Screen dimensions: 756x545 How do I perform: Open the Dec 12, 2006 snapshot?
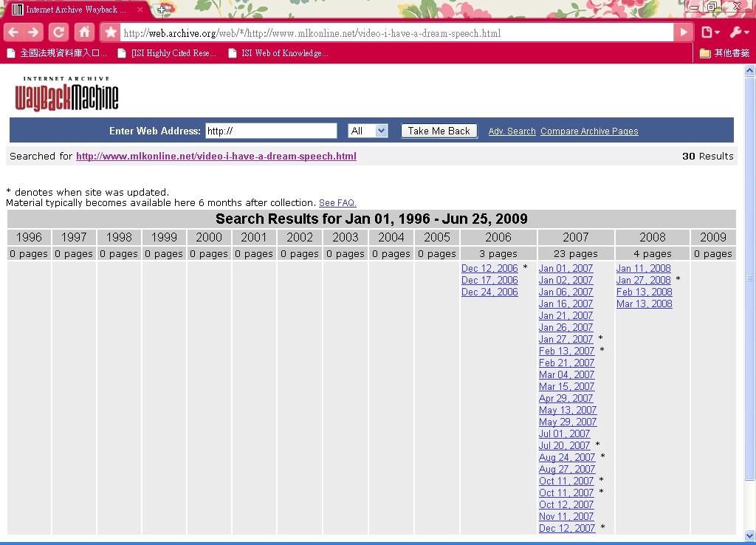click(489, 268)
